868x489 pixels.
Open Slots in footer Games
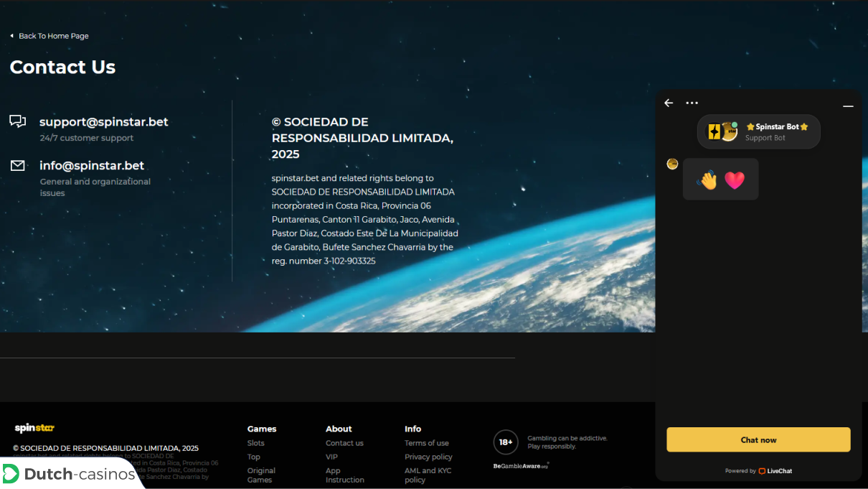coord(256,443)
